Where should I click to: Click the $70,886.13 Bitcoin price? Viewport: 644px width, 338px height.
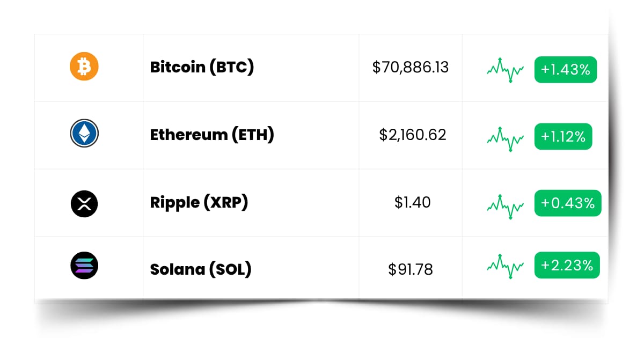411,68
